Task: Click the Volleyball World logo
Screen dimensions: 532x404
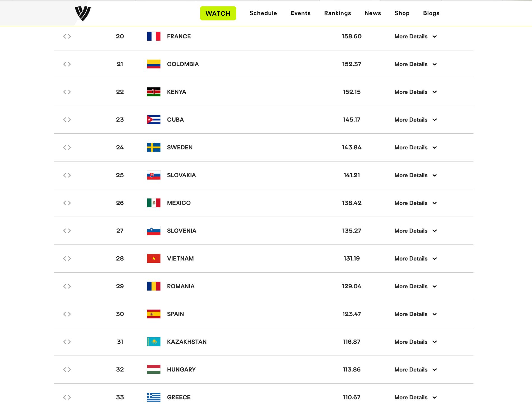Action: point(83,13)
